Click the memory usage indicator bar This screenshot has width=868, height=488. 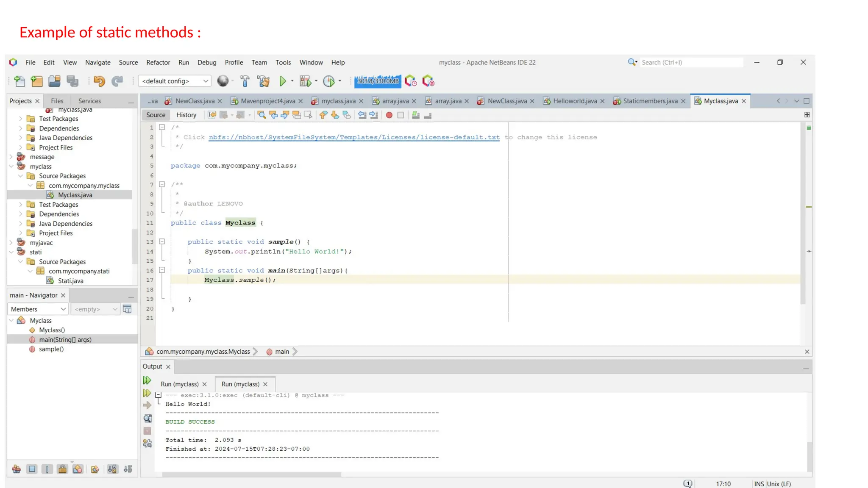(x=377, y=81)
